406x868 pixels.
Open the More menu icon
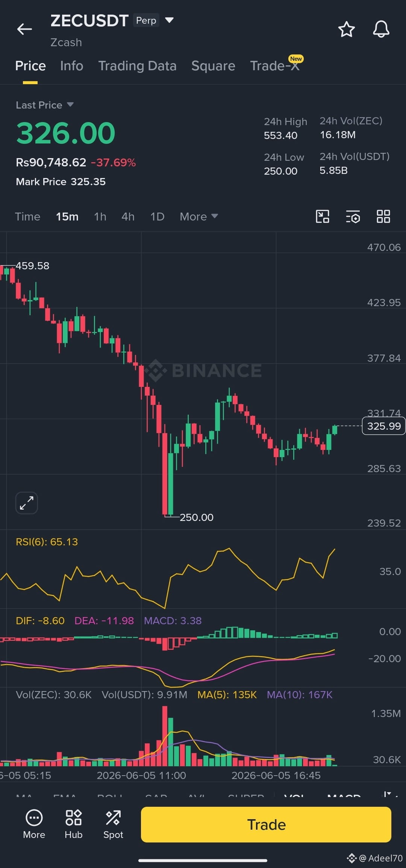[x=34, y=824]
